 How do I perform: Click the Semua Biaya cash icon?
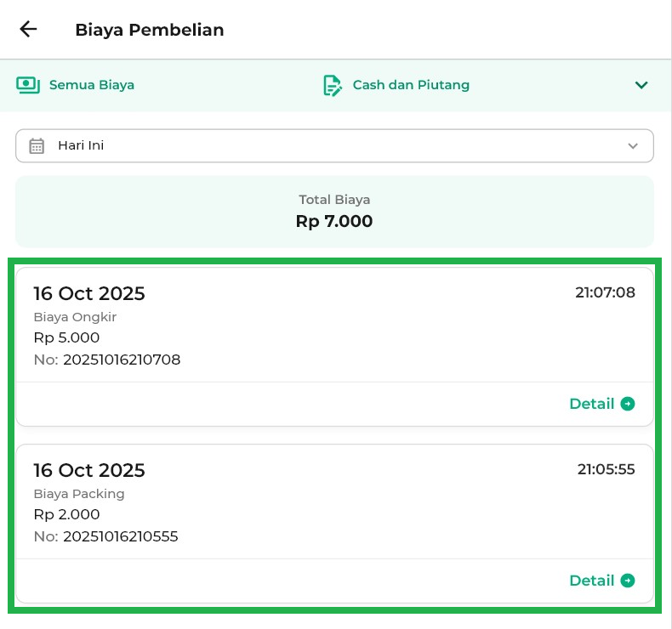coord(28,85)
